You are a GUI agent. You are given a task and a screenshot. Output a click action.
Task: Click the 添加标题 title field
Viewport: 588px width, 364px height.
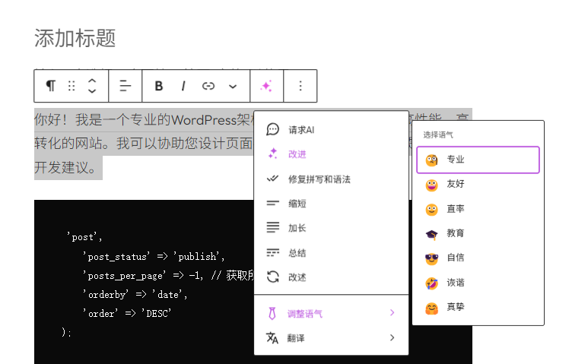(x=75, y=38)
